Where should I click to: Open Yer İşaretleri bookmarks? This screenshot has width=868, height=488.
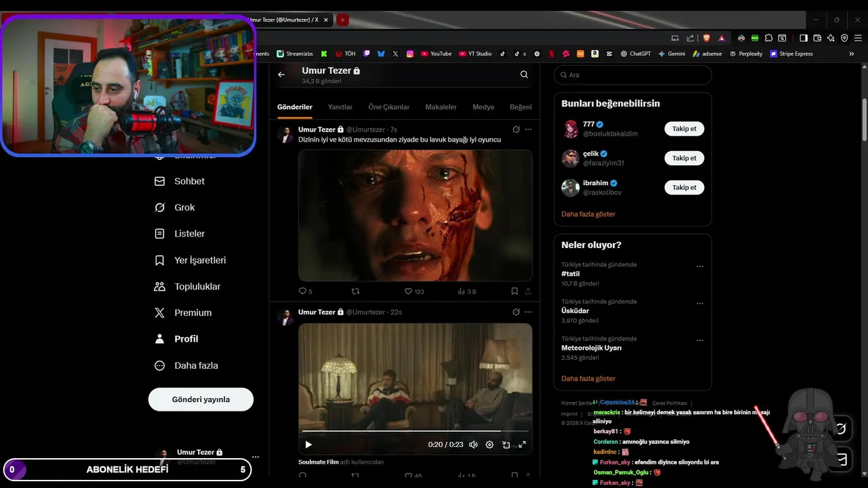pyautogui.click(x=191, y=260)
